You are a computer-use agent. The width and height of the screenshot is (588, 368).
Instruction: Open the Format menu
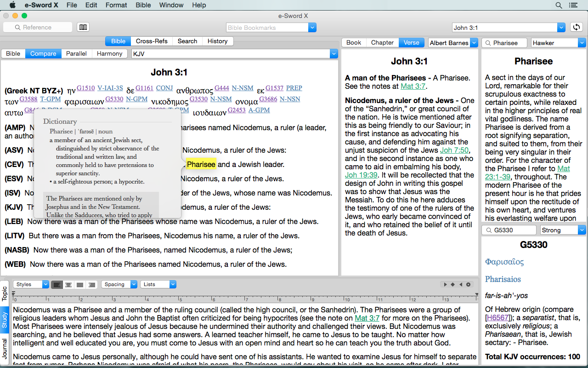tap(116, 5)
